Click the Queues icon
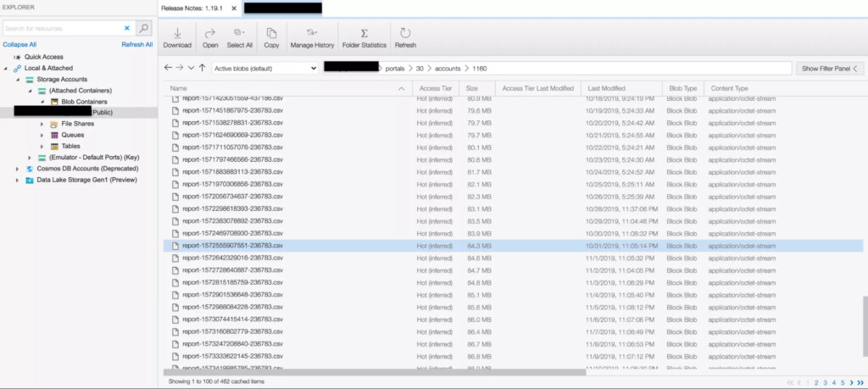Image resolution: width=868 pixels, height=389 pixels. click(x=53, y=135)
